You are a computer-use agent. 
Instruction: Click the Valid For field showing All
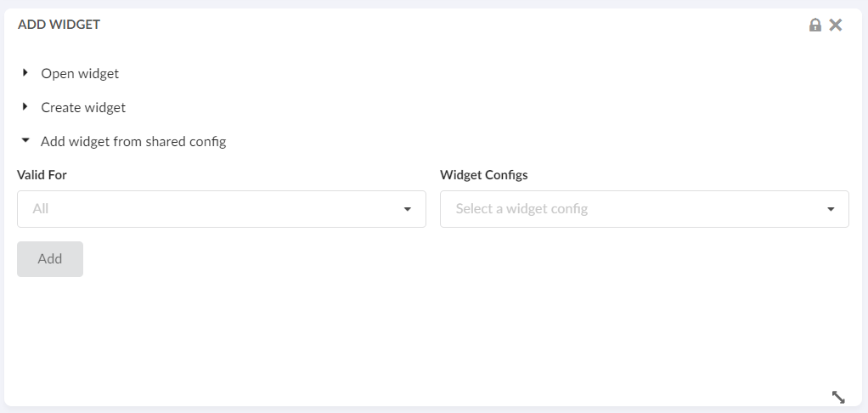pyautogui.click(x=212, y=209)
